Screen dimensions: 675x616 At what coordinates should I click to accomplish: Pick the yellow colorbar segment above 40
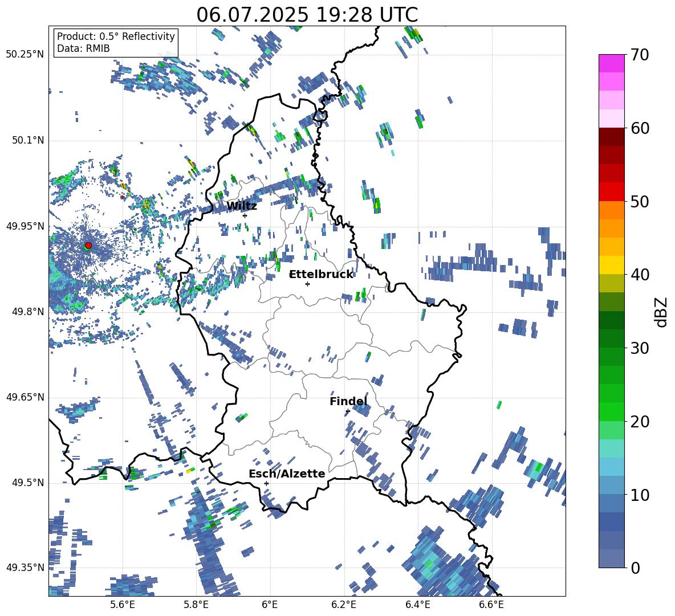(611, 265)
